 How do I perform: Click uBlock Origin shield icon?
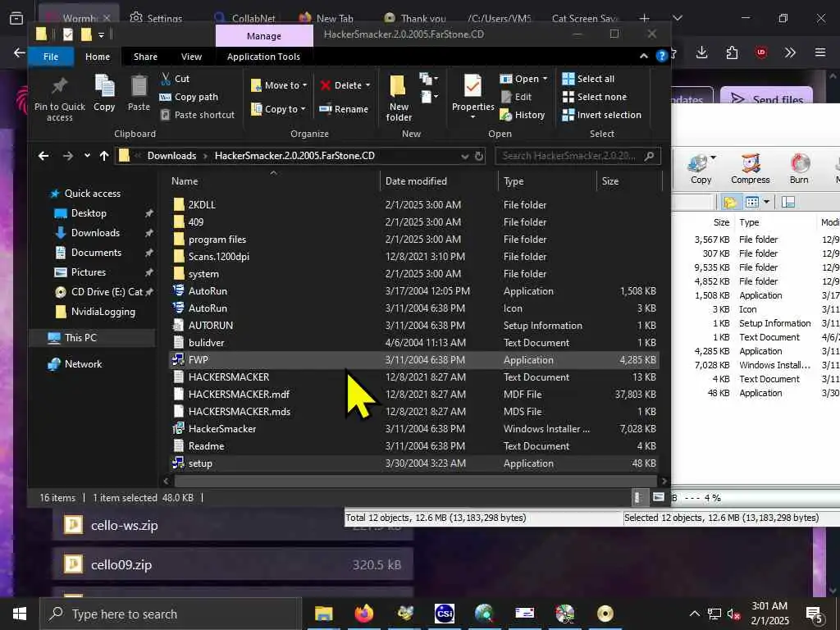pos(761,52)
